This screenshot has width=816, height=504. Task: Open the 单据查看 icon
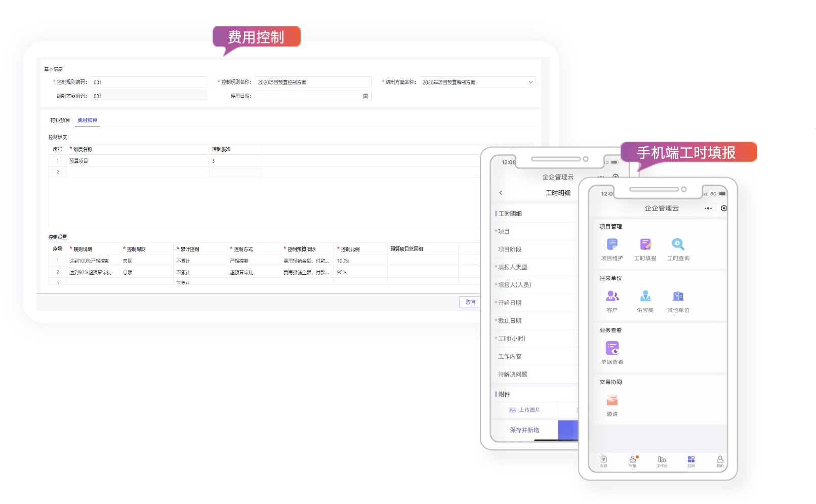coord(612,349)
